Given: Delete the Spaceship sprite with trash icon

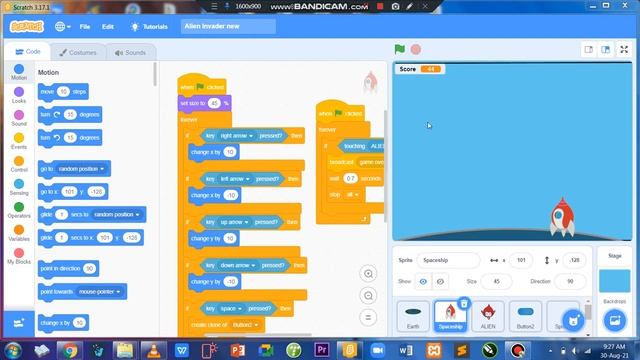Looking at the screenshot, I should 464,303.
